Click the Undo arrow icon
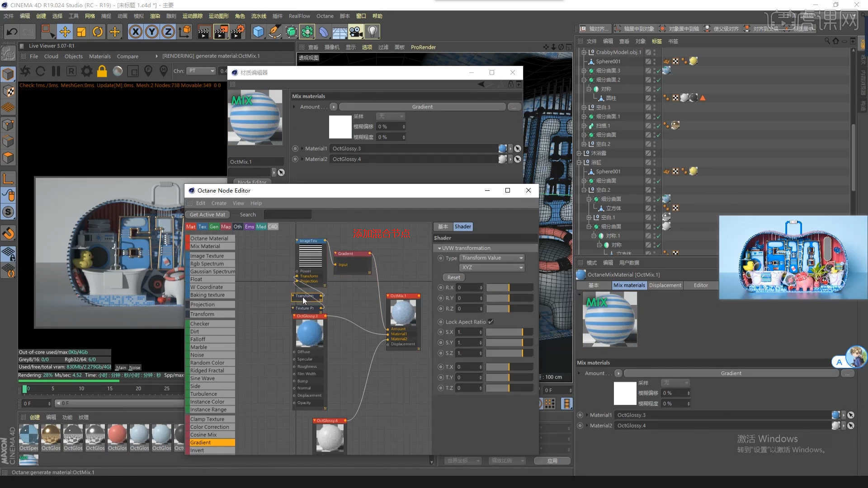 point(12,32)
